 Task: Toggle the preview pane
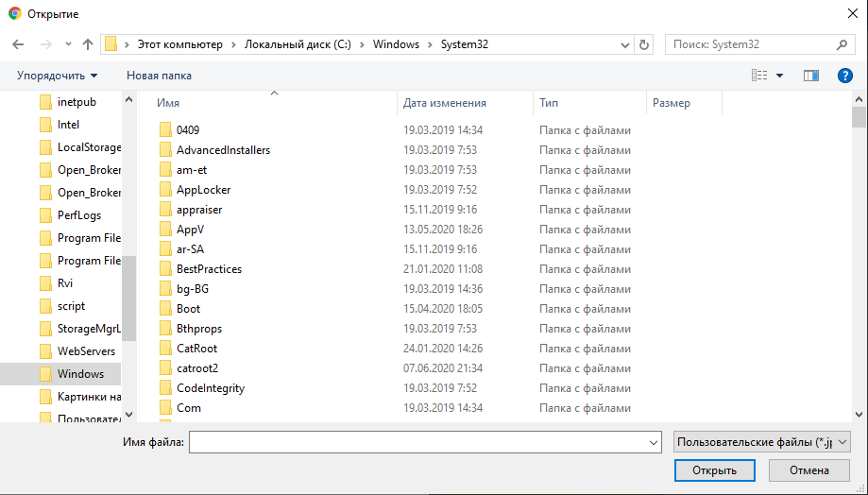[811, 76]
